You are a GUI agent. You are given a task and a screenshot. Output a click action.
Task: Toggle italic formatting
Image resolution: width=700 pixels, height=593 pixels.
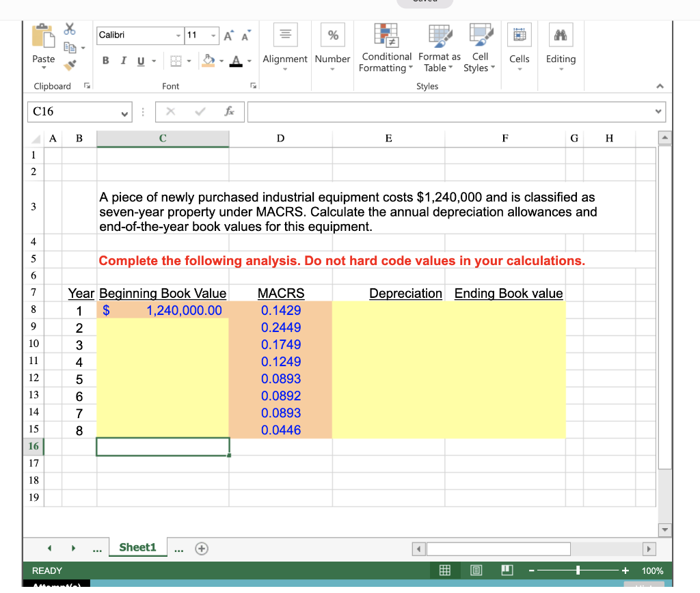[x=123, y=60]
